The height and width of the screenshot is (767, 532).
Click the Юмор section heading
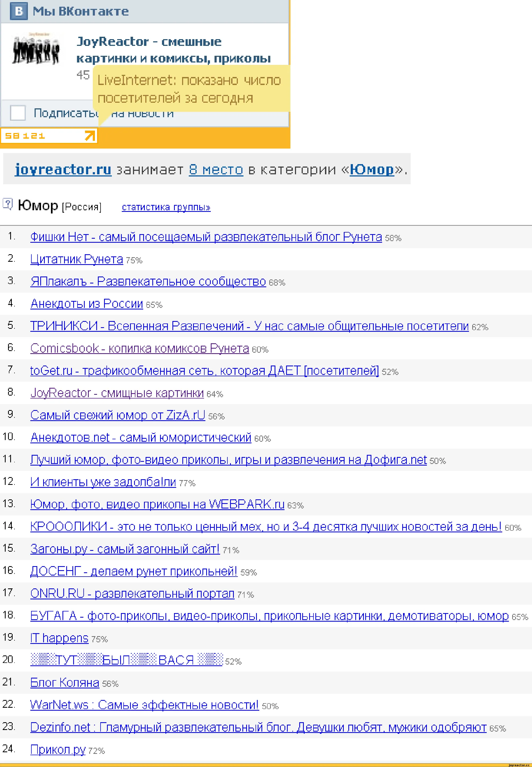[38, 205]
